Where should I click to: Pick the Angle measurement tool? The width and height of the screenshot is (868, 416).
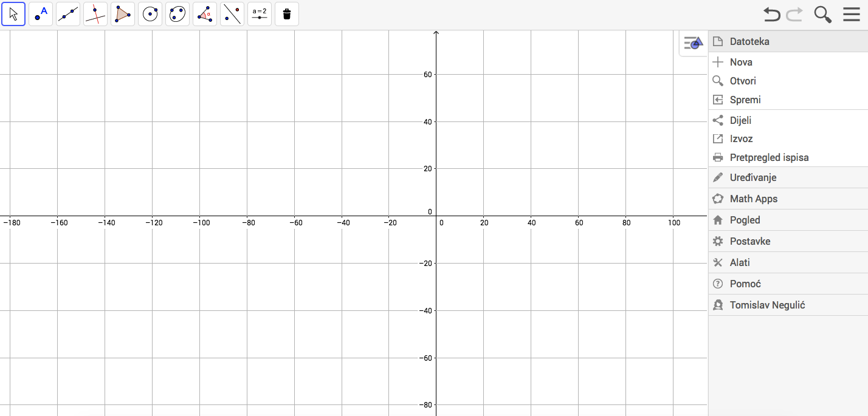pyautogui.click(x=205, y=14)
